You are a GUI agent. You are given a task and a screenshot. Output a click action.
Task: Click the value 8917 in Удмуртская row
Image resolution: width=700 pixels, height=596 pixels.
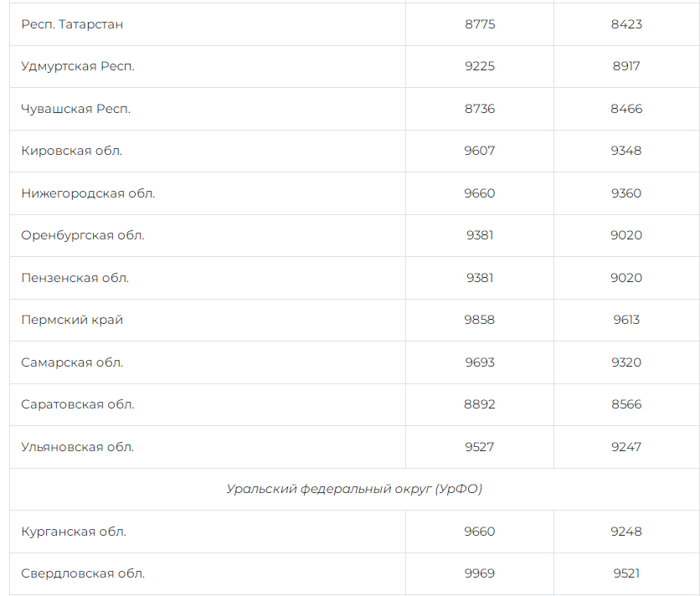point(626,66)
